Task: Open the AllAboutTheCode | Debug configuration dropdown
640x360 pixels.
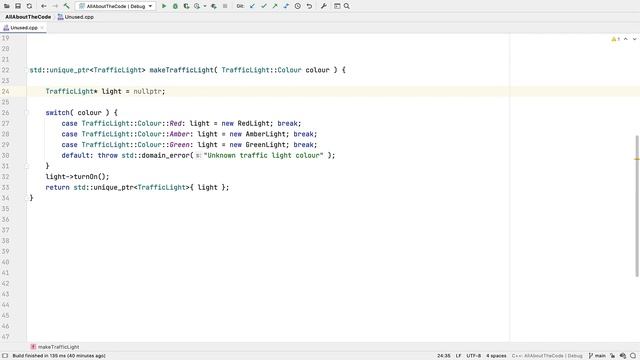Action: point(116,6)
